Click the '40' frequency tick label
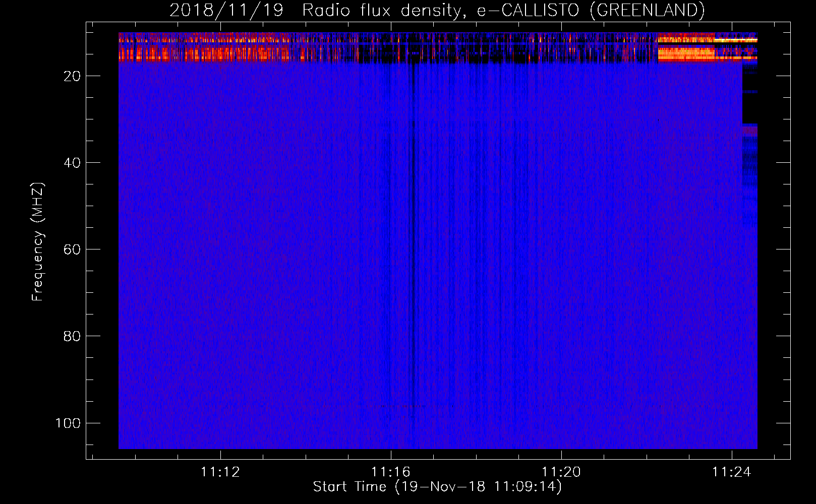Image resolution: width=816 pixels, height=504 pixels. point(72,163)
